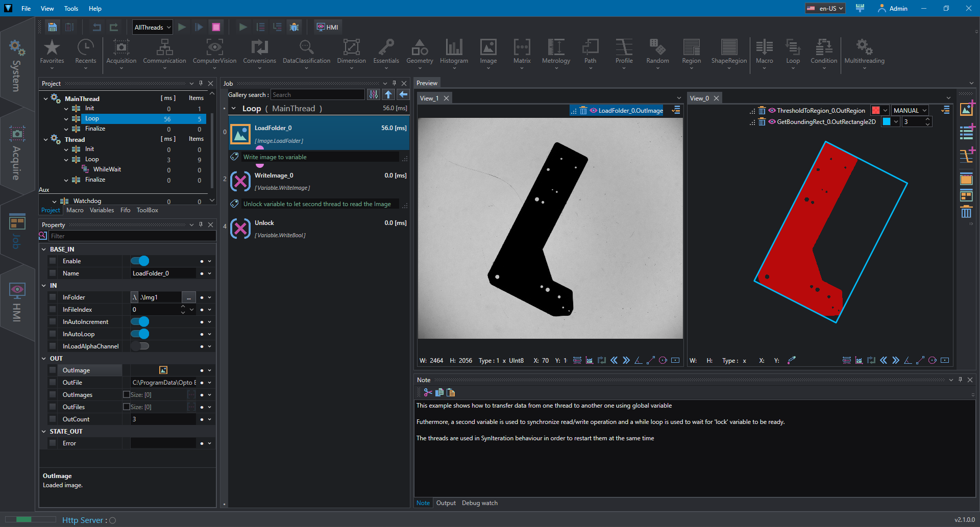This screenshot has width=980, height=527.
Task: Click the Gallery search input field
Action: 317,95
